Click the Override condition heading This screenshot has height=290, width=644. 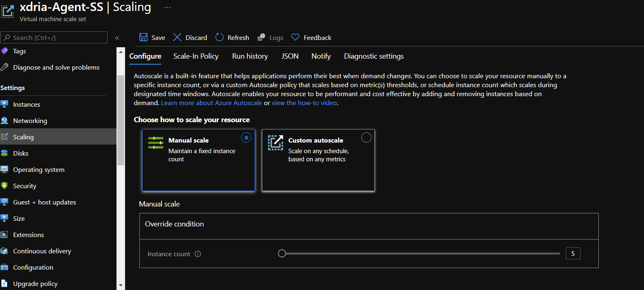174,224
